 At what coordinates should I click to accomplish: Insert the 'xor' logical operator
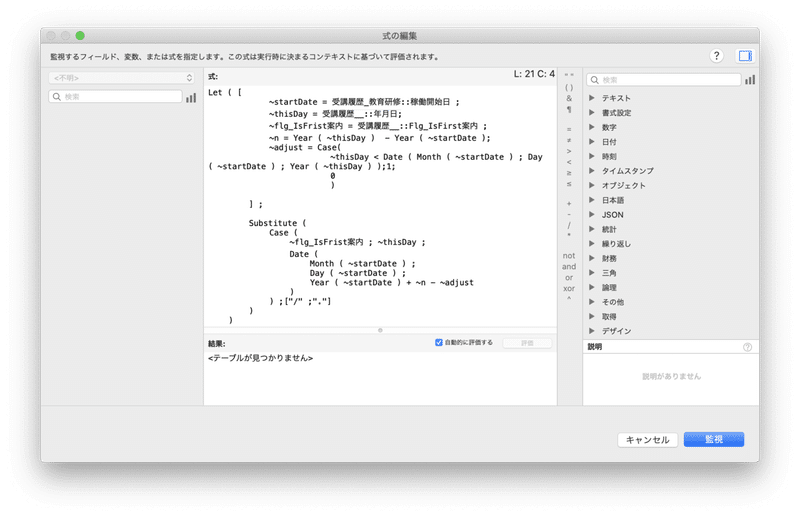coord(569,288)
